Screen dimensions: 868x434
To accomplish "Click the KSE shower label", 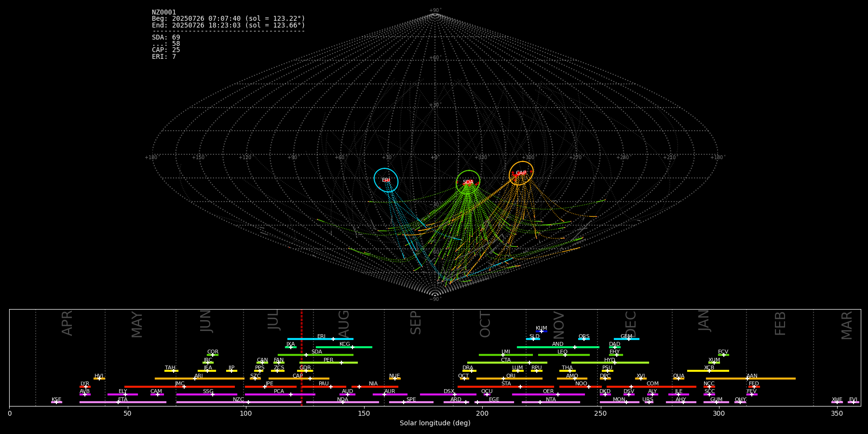I will point(56,399).
